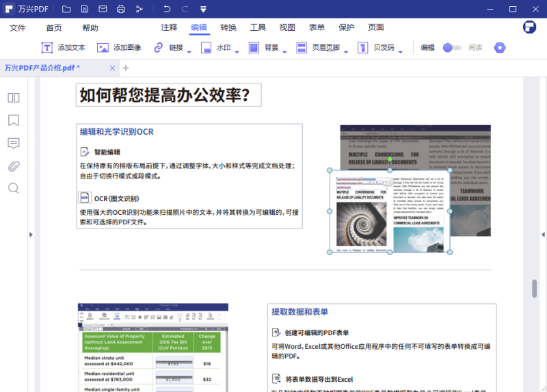Open the 工具 tab
Screen dimensions: 547x392
(x=258, y=27)
